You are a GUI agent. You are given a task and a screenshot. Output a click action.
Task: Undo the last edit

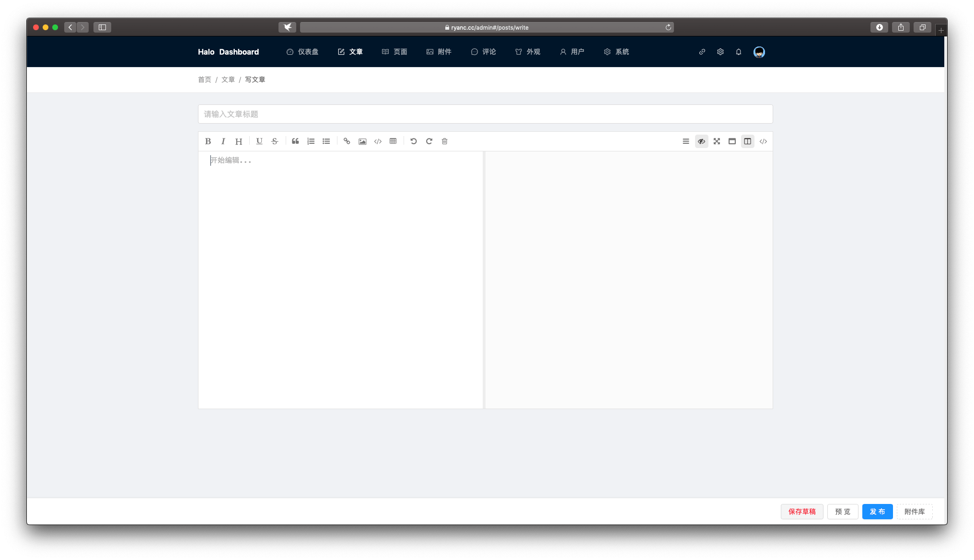pos(414,141)
